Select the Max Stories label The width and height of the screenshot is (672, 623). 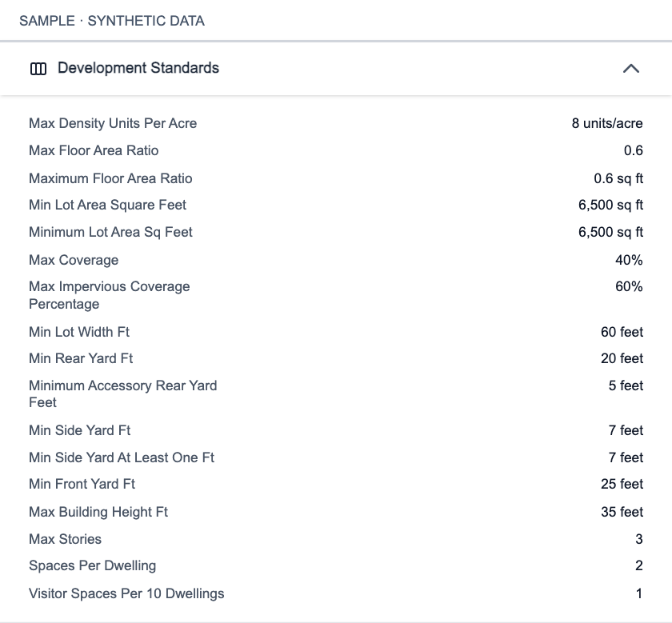coord(65,539)
